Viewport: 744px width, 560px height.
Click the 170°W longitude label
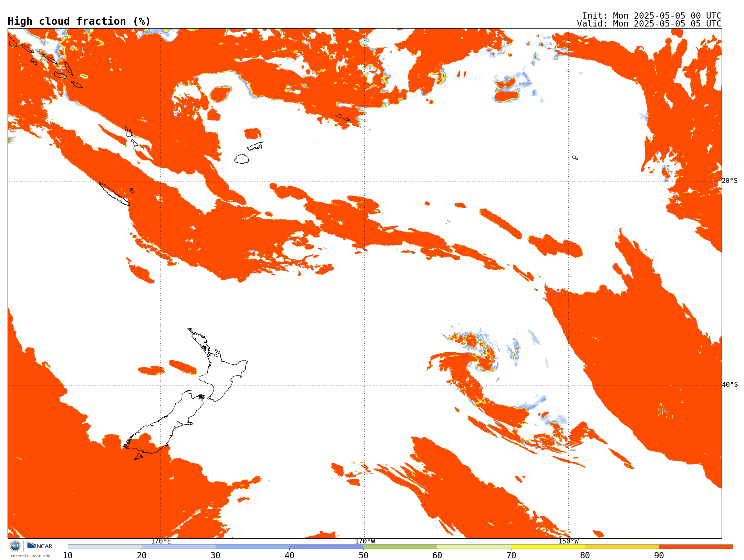[x=365, y=541]
